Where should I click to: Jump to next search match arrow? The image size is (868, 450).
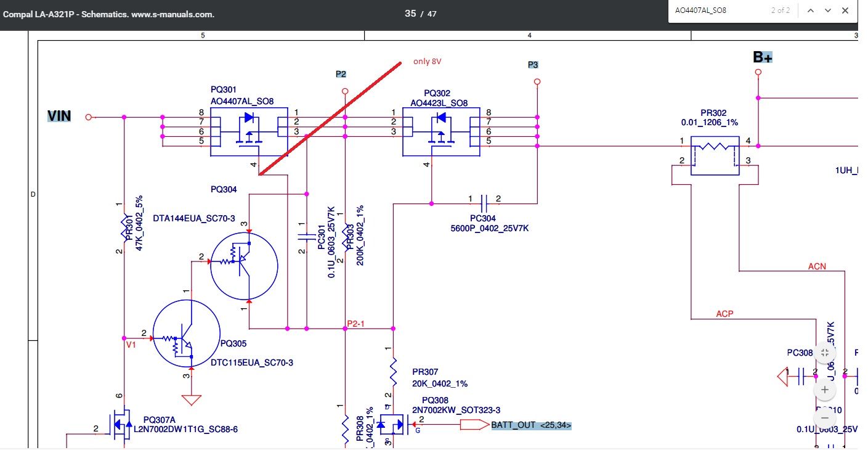pyautogui.click(x=828, y=10)
